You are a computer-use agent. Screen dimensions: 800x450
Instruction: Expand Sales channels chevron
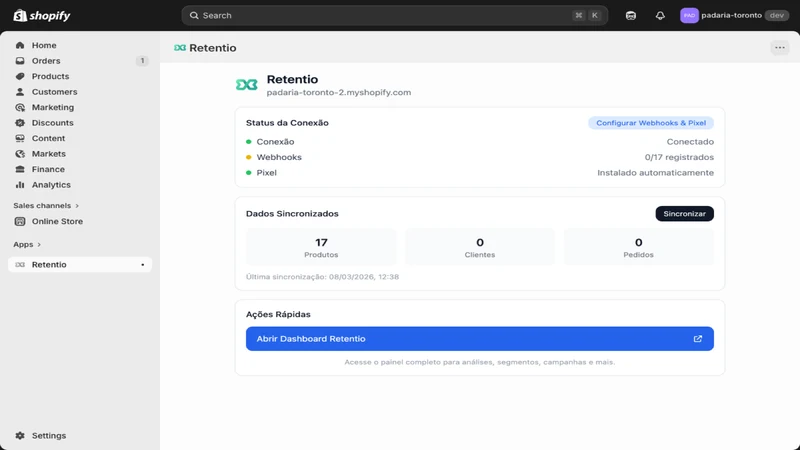77,206
